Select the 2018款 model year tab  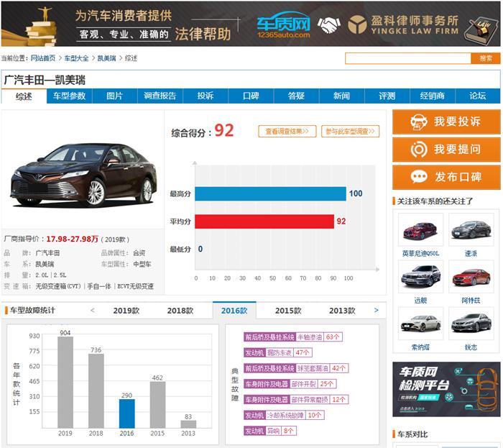(x=180, y=311)
